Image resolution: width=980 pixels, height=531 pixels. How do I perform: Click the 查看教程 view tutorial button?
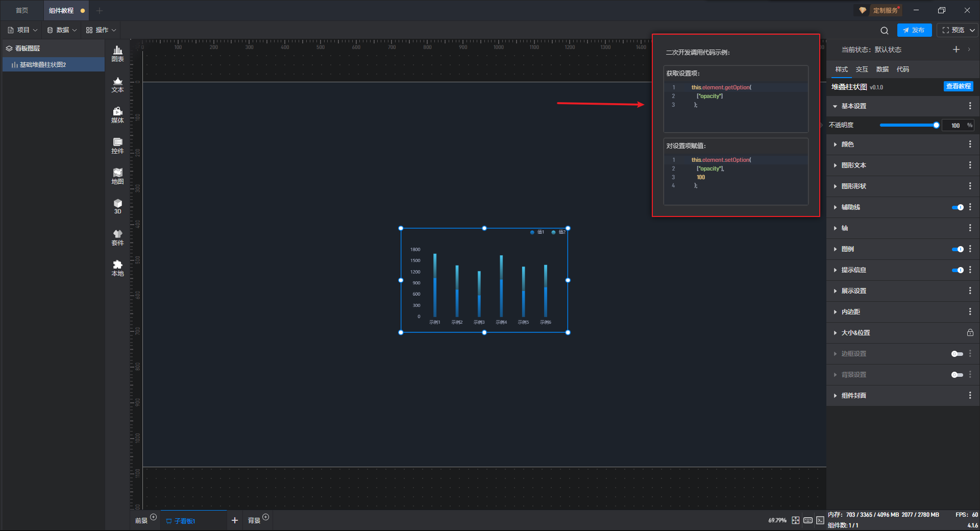(958, 87)
